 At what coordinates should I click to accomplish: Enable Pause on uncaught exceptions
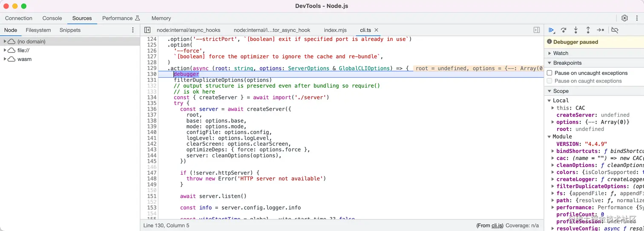pyautogui.click(x=549, y=73)
